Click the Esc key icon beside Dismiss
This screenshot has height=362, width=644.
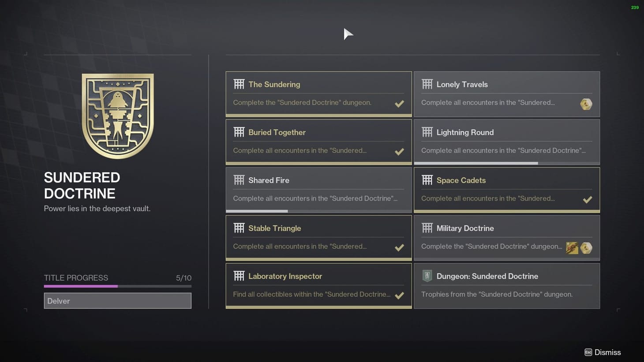(588, 352)
